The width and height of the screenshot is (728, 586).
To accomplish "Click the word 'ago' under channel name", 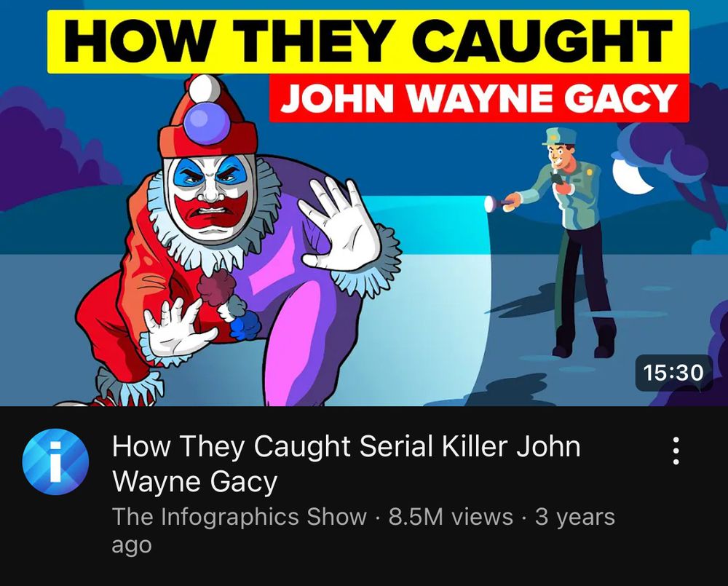I will (132, 545).
